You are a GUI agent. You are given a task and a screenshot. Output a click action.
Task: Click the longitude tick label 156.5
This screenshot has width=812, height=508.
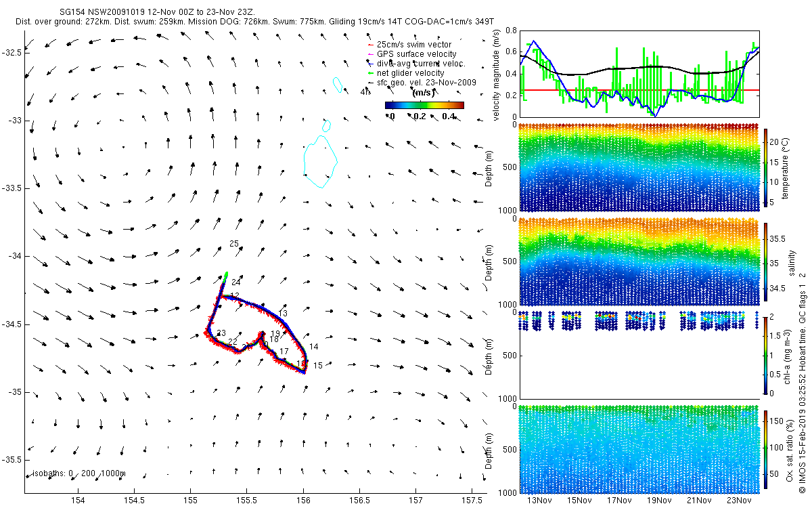point(359,500)
